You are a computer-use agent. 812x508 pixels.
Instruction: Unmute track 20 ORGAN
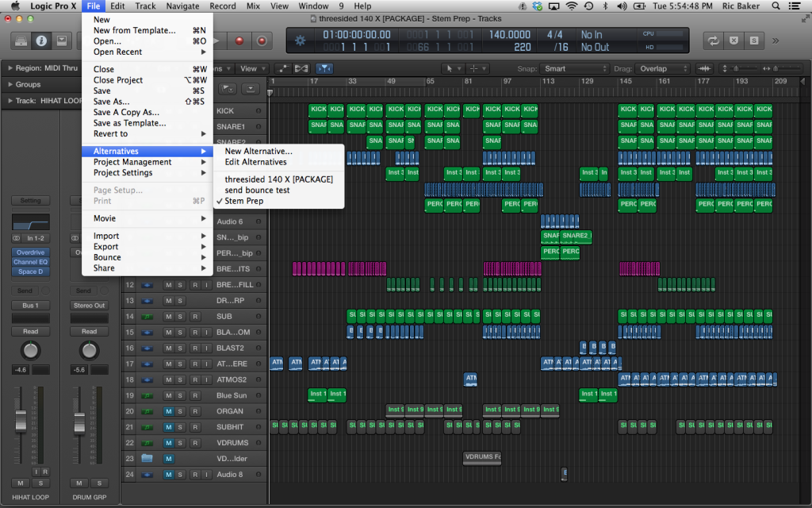pos(168,411)
